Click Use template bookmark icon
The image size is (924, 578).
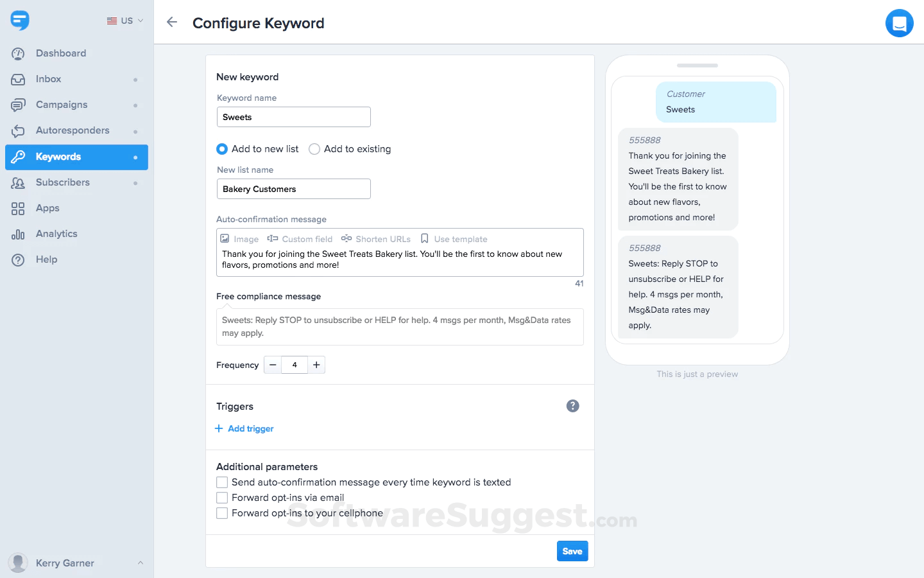click(424, 238)
